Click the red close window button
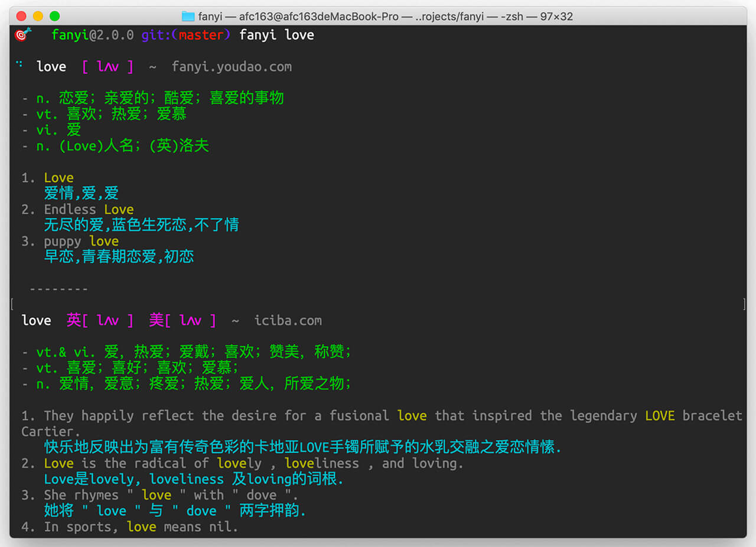Screen dimensions: 756x547 click(x=22, y=16)
